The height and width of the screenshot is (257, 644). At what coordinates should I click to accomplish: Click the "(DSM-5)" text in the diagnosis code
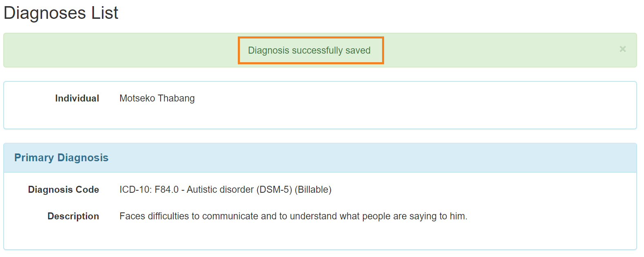pos(274,189)
